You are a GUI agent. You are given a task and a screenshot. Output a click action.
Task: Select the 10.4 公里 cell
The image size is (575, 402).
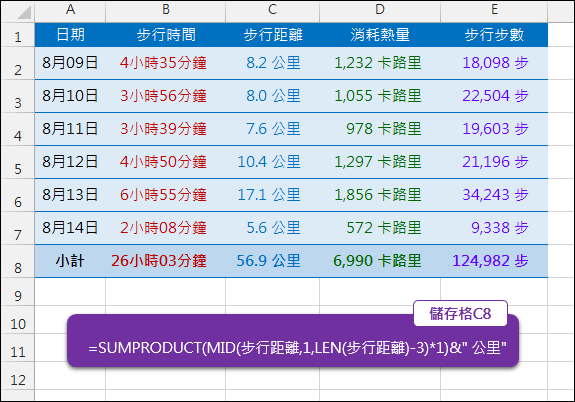(272, 162)
